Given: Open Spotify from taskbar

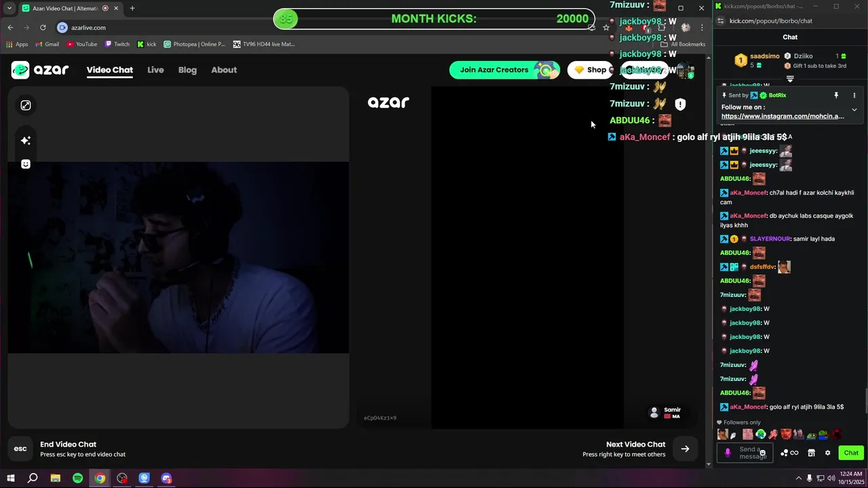Looking at the screenshot, I should tap(77, 479).
